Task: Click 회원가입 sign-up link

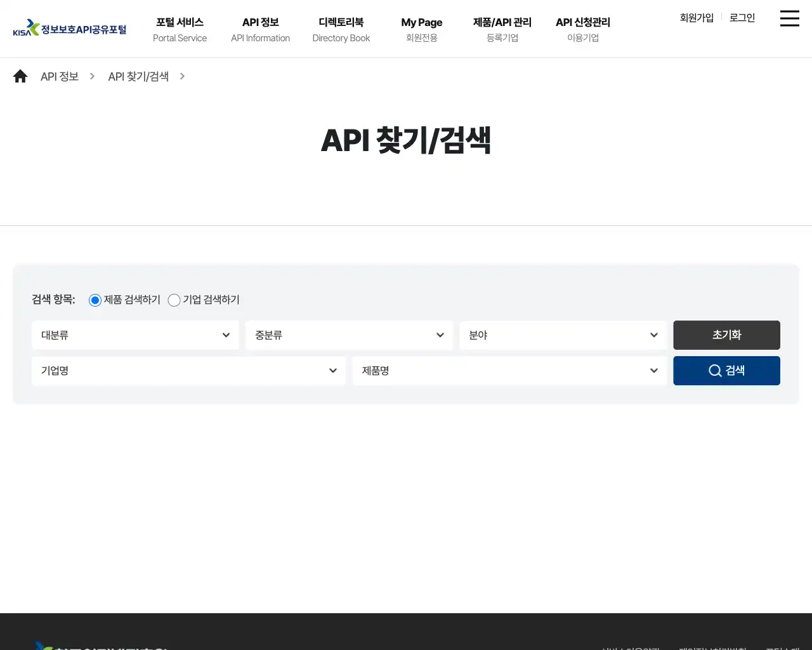Action: point(697,18)
